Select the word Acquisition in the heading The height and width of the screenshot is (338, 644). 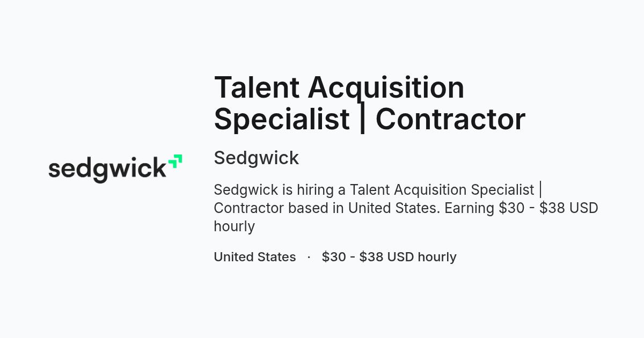(386, 87)
